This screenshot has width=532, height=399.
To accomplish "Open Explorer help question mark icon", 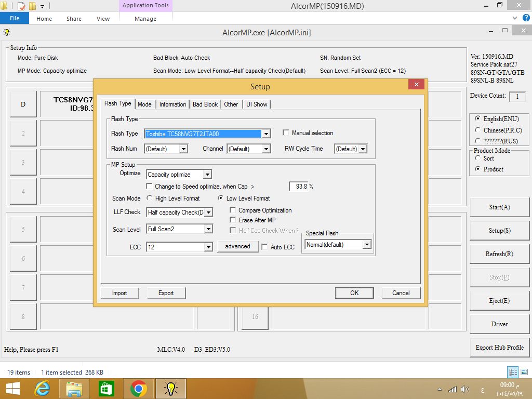I will coord(526,18).
